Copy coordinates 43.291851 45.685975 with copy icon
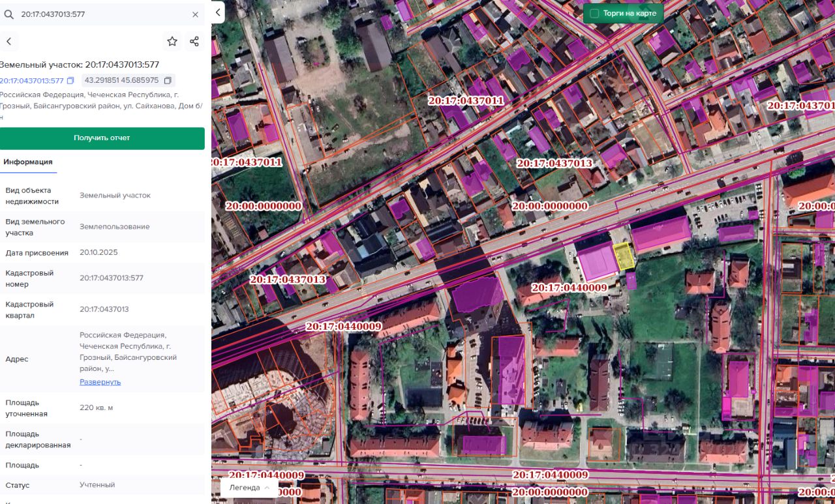The image size is (835, 504). [168, 81]
